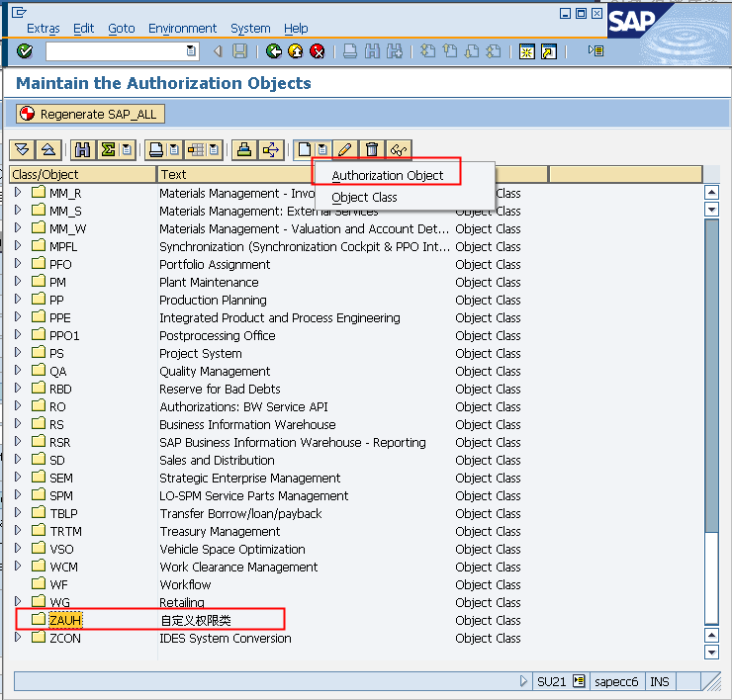Expand the ZCON class node
Screen dimensions: 732x700
point(18,637)
